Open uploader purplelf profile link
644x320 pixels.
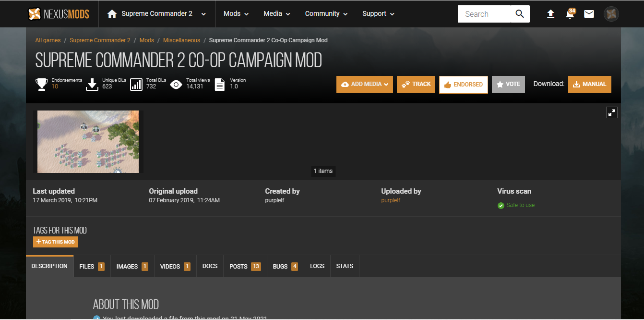pos(391,200)
